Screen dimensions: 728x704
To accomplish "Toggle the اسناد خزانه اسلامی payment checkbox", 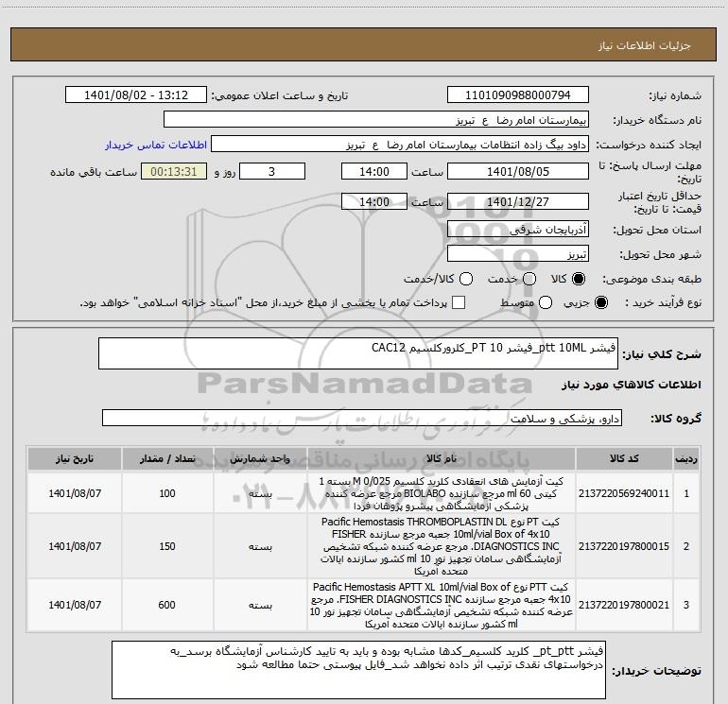I will click(459, 302).
